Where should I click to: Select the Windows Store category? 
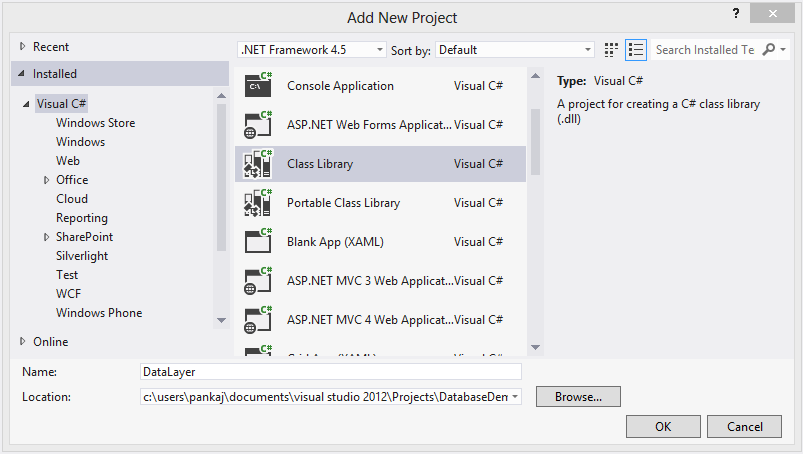(96, 123)
